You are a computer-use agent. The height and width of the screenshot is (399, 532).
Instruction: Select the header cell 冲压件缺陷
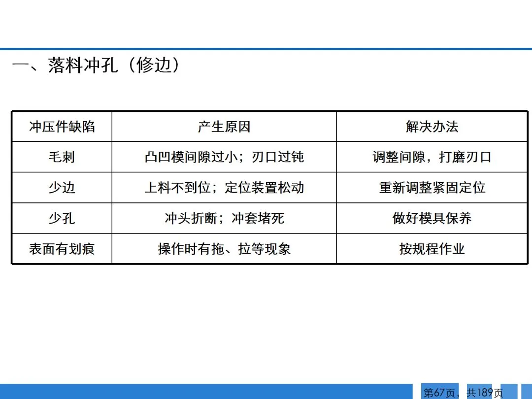[x=62, y=127]
